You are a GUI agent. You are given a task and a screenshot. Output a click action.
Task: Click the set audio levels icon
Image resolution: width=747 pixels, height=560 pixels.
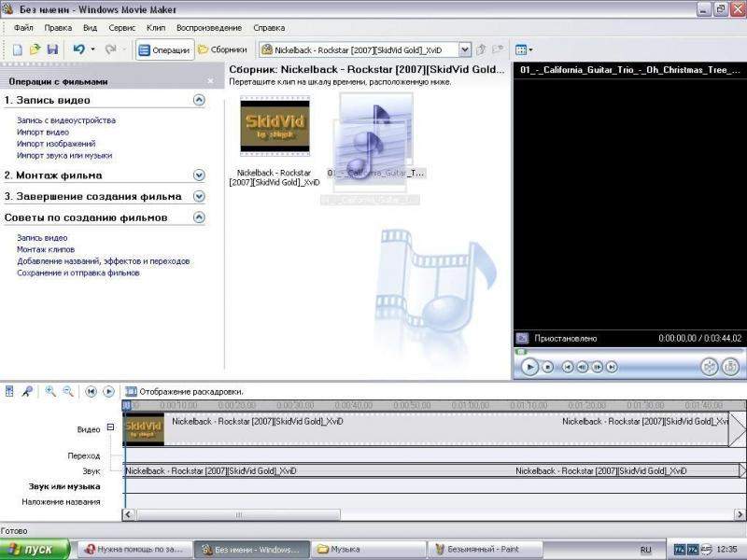coord(10,392)
